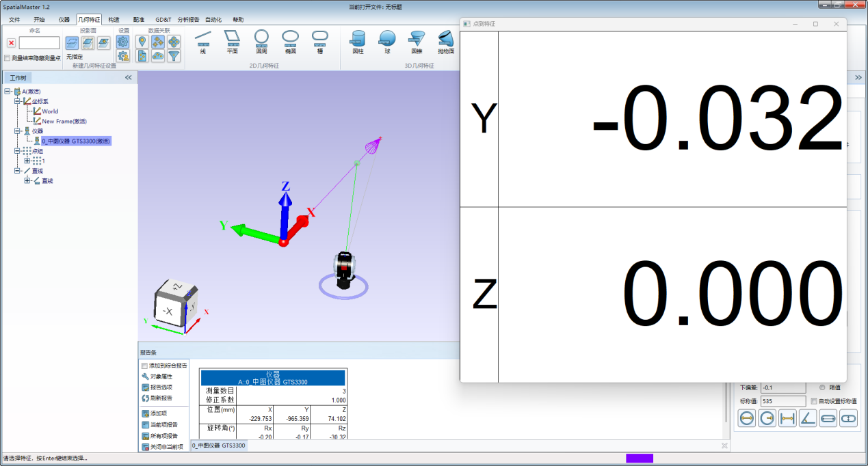Image resolution: width=868 pixels, height=466 pixels.
Task: Open the 构造 ribbon tab
Action: [x=114, y=20]
